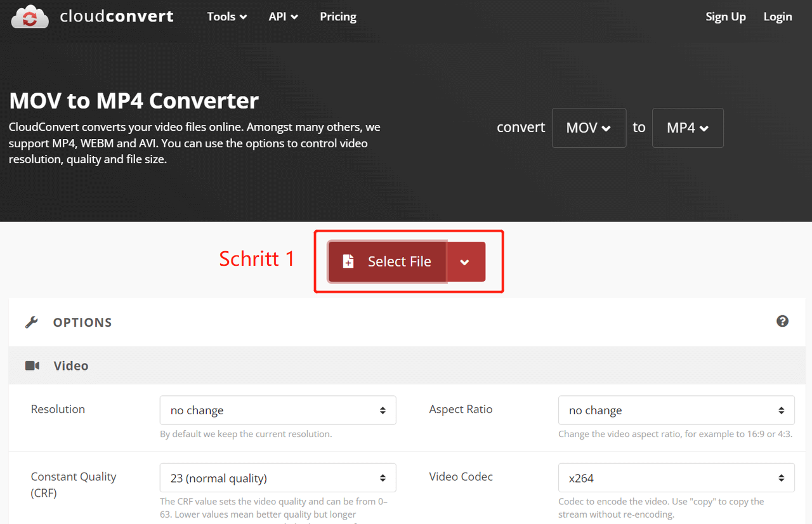Click the wrench icon beside OPTIONS
812x524 pixels.
(x=32, y=322)
